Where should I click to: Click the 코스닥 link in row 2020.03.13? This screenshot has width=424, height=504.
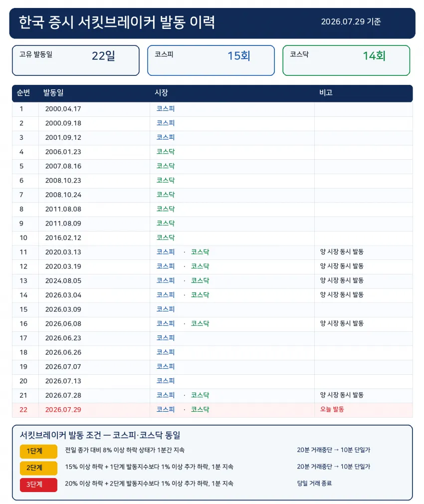pyautogui.click(x=200, y=252)
